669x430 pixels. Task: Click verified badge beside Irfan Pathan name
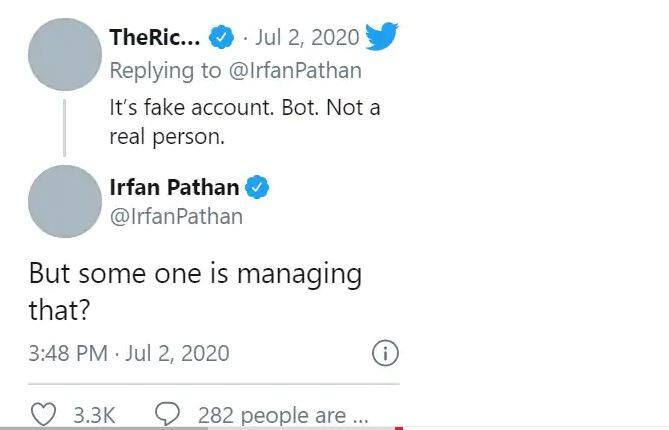tap(258, 187)
